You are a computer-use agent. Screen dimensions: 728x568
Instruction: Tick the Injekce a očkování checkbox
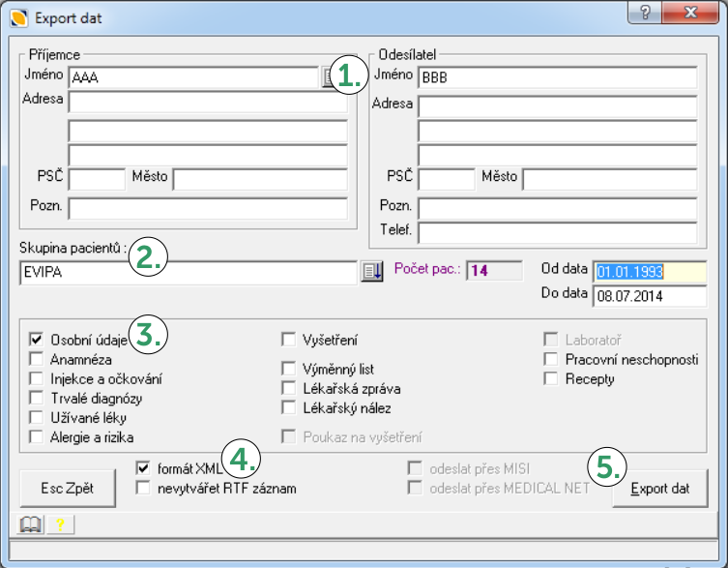(x=37, y=378)
